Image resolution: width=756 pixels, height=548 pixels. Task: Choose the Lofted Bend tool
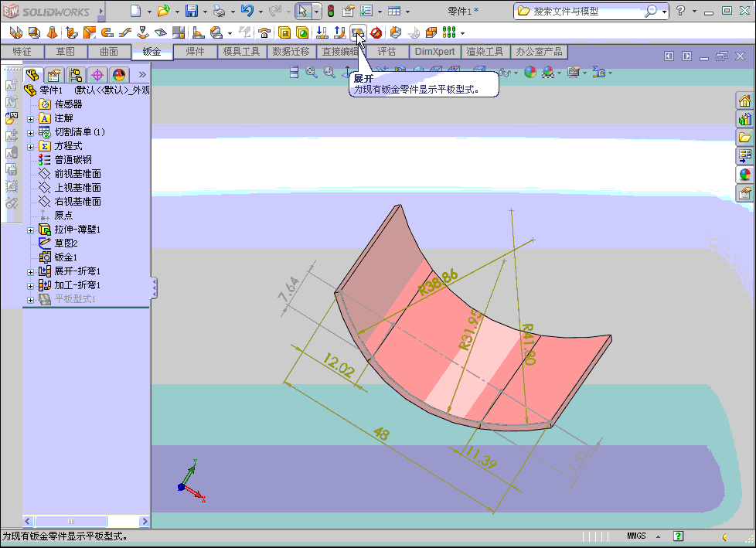tap(52, 32)
